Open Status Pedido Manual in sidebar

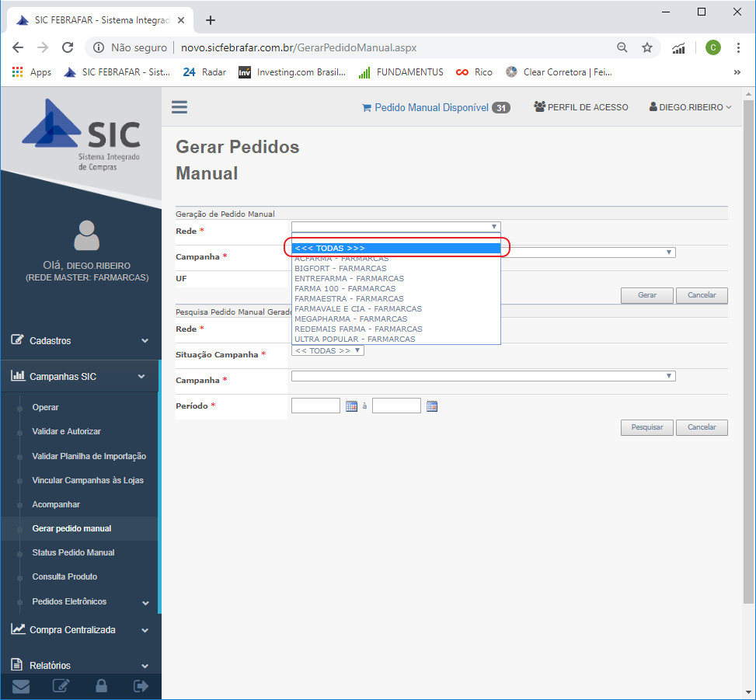pos(73,552)
